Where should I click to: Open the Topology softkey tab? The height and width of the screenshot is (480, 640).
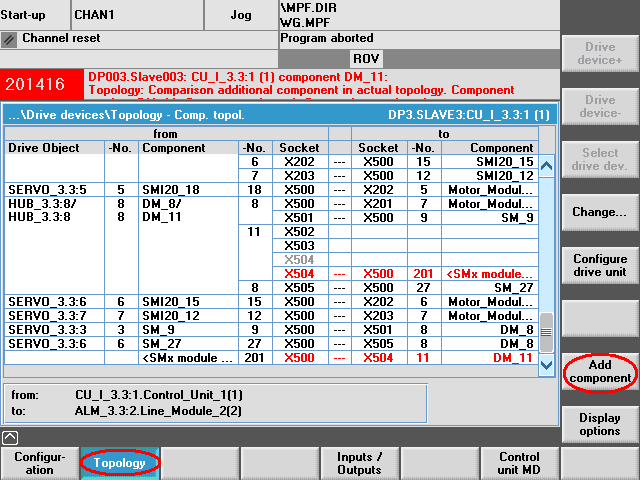[120, 463]
